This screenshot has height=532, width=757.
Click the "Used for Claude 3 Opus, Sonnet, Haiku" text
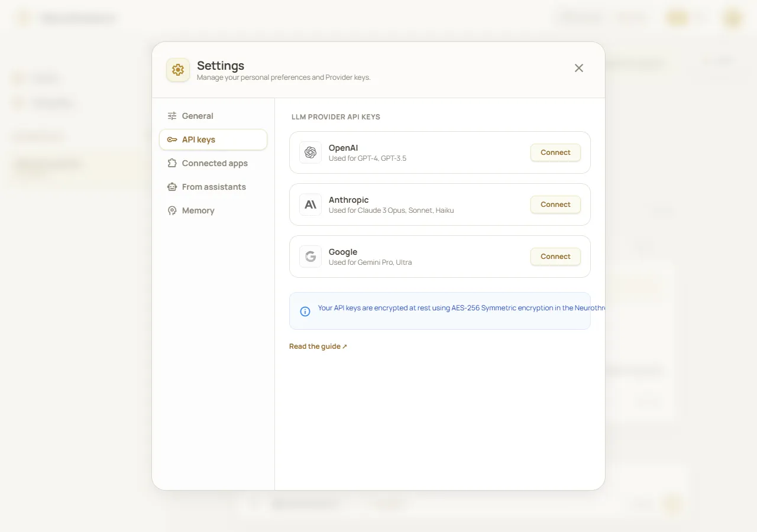(392, 210)
